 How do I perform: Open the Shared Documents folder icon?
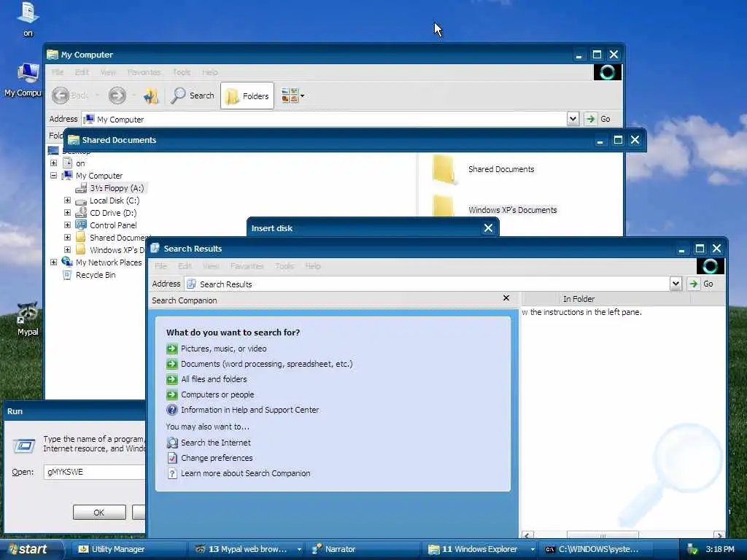(444, 169)
